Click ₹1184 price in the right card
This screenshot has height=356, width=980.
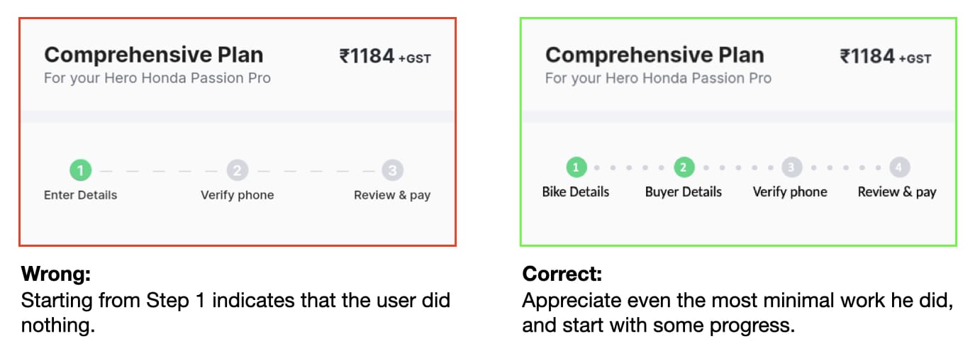tap(867, 56)
